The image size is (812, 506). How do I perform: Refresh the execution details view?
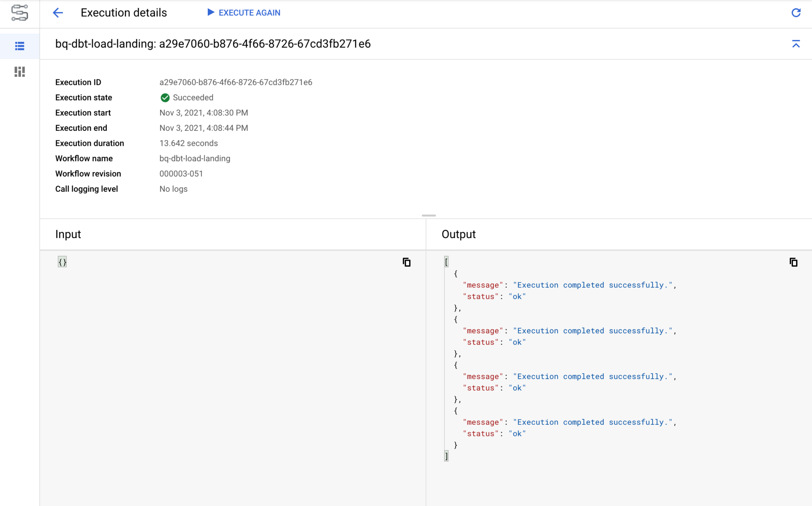[796, 13]
